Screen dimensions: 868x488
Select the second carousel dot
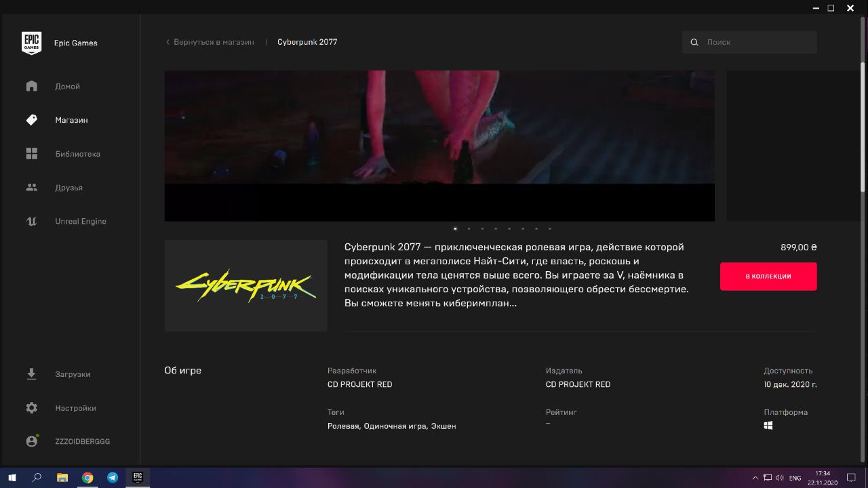(x=469, y=228)
